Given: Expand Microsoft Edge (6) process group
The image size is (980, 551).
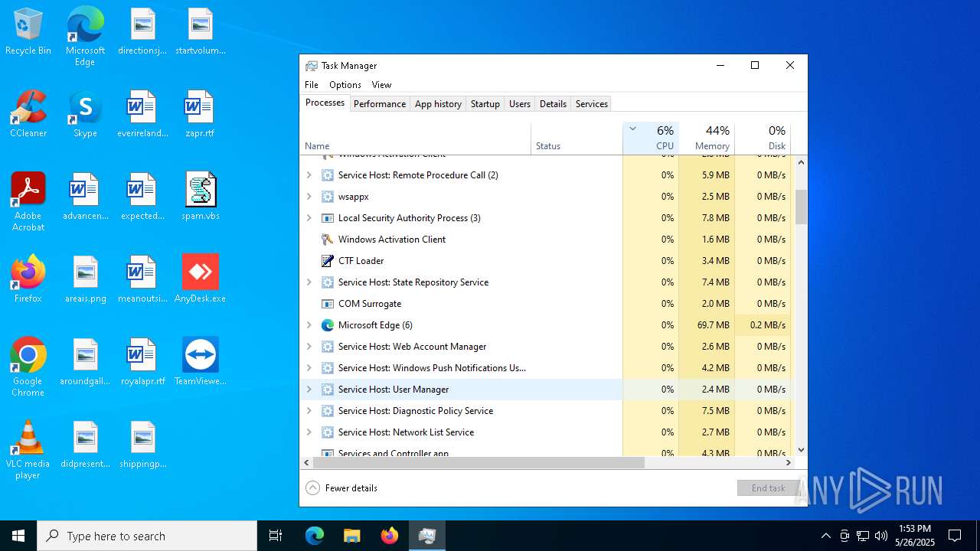Looking at the screenshot, I should click(x=309, y=325).
